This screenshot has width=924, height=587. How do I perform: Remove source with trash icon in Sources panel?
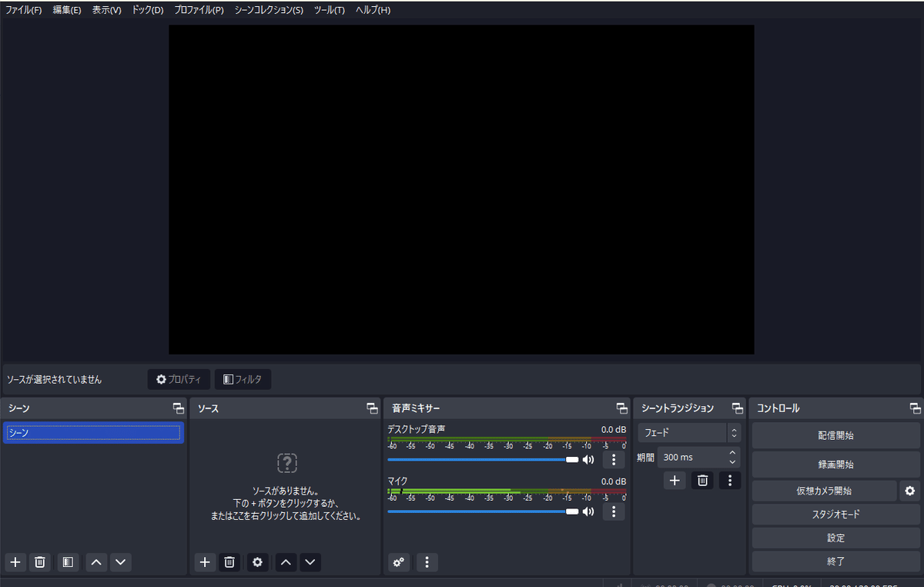pos(229,562)
